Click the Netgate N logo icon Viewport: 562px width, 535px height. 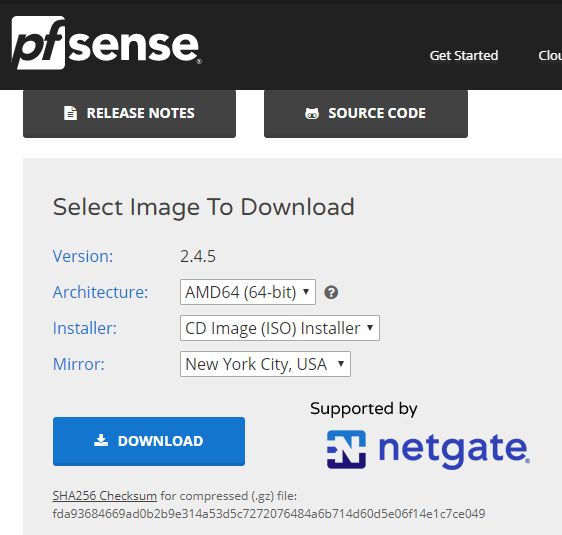tap(346, 449)
